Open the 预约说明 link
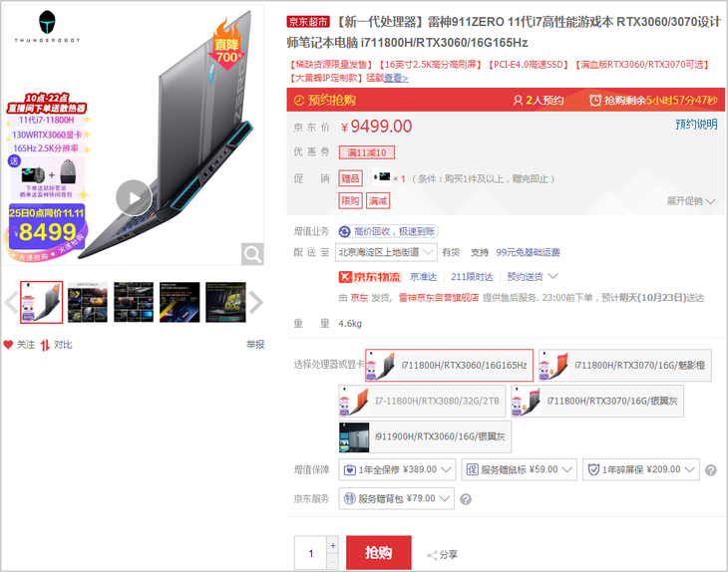728x572 pixels. click(696, 125)
